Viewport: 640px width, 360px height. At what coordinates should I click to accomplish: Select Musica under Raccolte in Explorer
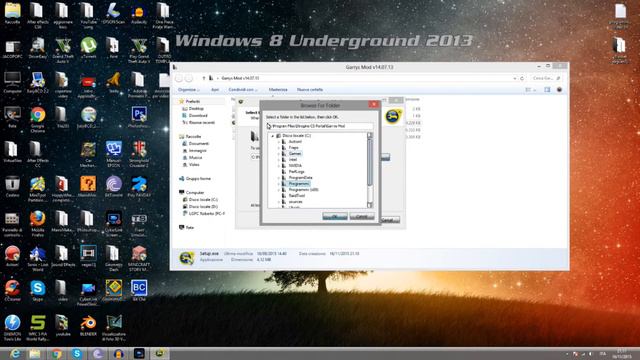coord(195,158)
